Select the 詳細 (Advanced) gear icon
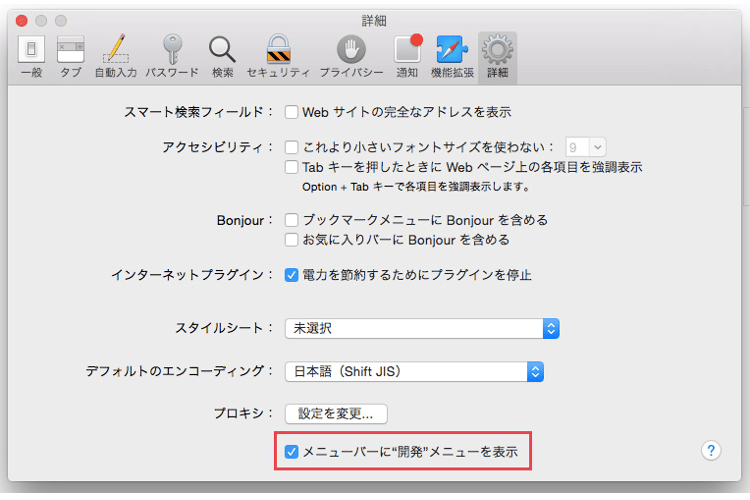The image size is (750, 500). point(497,56)
